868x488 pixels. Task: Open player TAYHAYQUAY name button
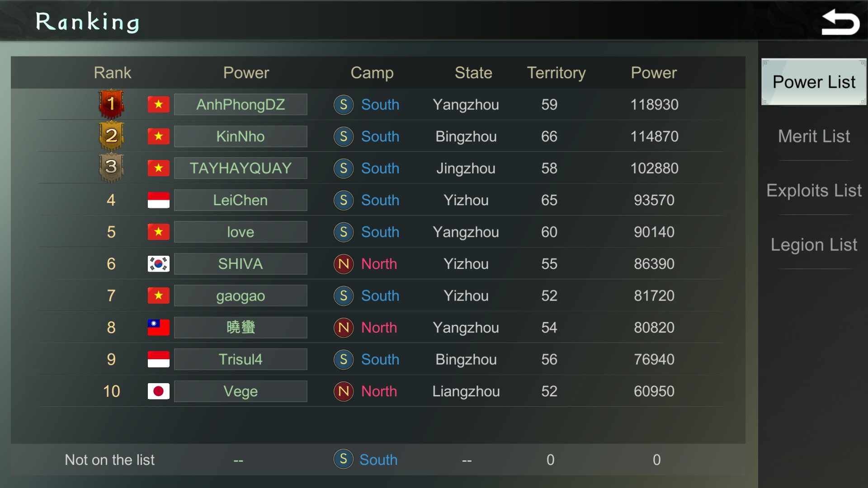241,169
